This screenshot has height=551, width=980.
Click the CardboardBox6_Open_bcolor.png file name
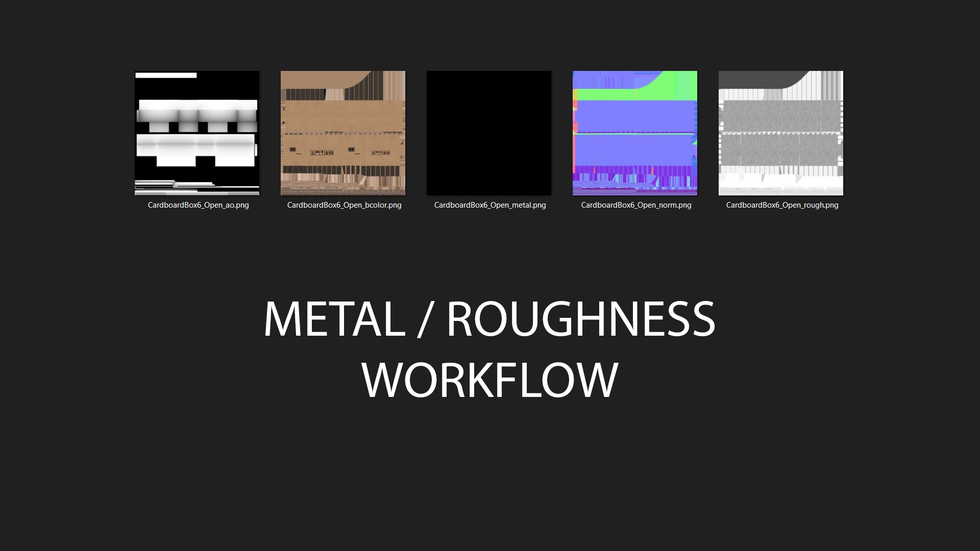pos(344,205)
